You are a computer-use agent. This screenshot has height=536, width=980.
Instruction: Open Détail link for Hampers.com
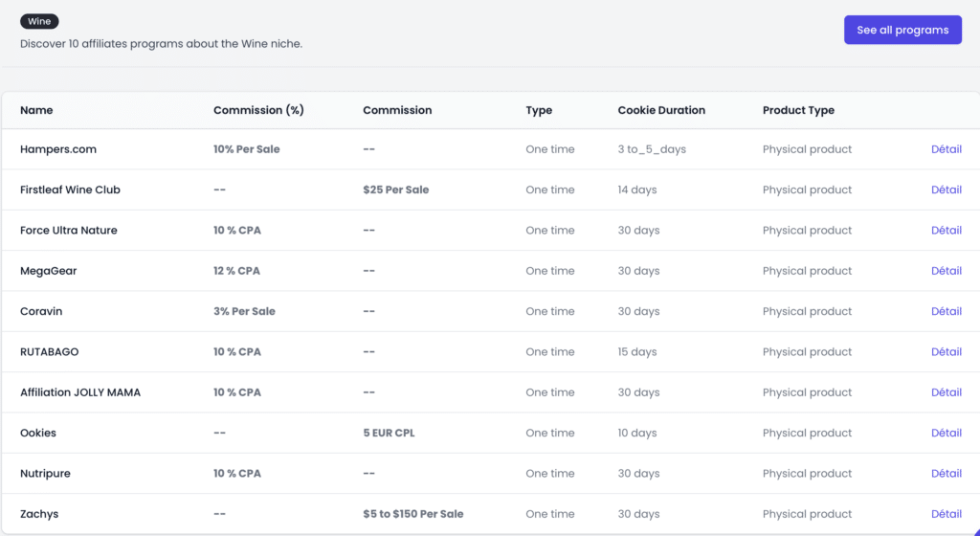(947, 149)
